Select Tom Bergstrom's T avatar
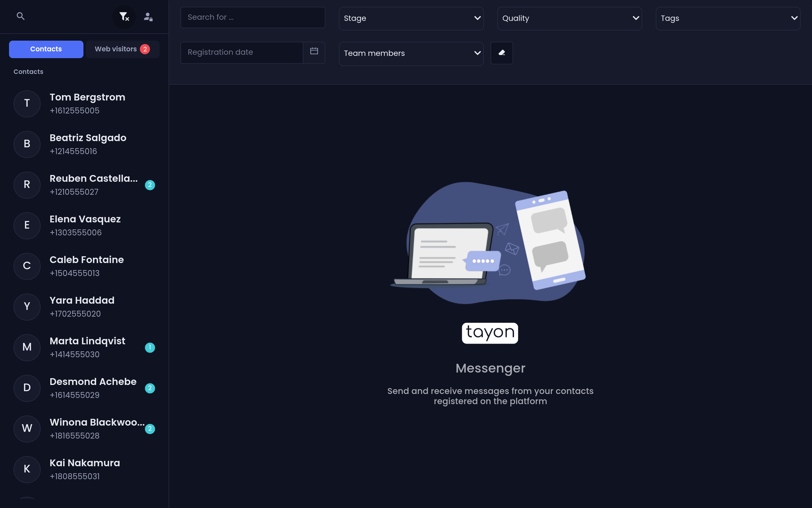Image resolution: width=812 pixels, height=508 pixels. (27, 104)
